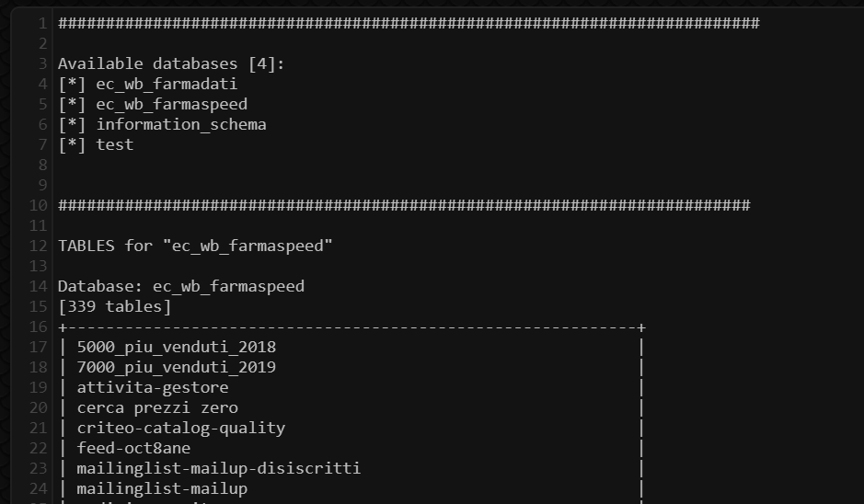
Task: Click the [339 tables] count text
Action: point(114,306)
